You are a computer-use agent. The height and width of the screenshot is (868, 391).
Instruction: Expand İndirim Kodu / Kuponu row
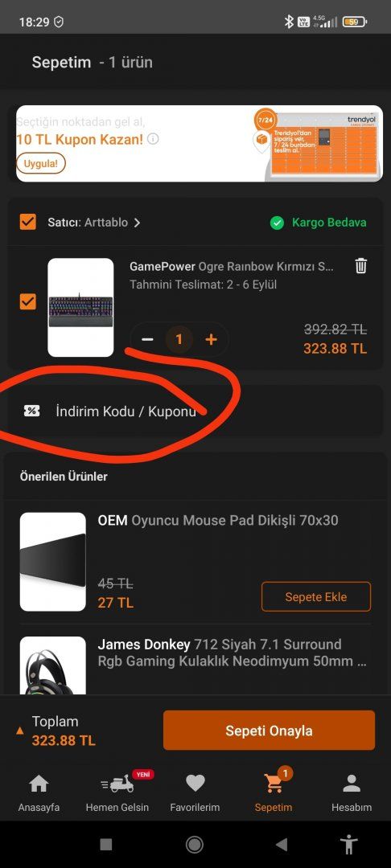pyautogui.click(x=195, y=411)
